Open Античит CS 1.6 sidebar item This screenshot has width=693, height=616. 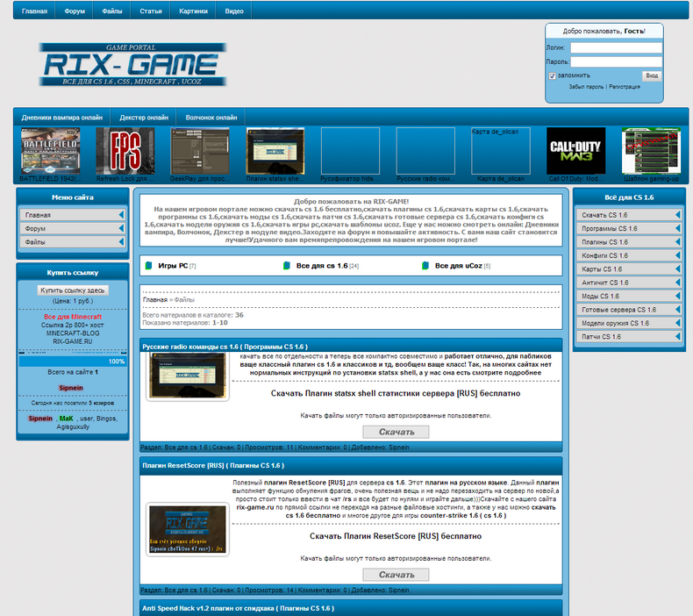click(x=629, y=283)
